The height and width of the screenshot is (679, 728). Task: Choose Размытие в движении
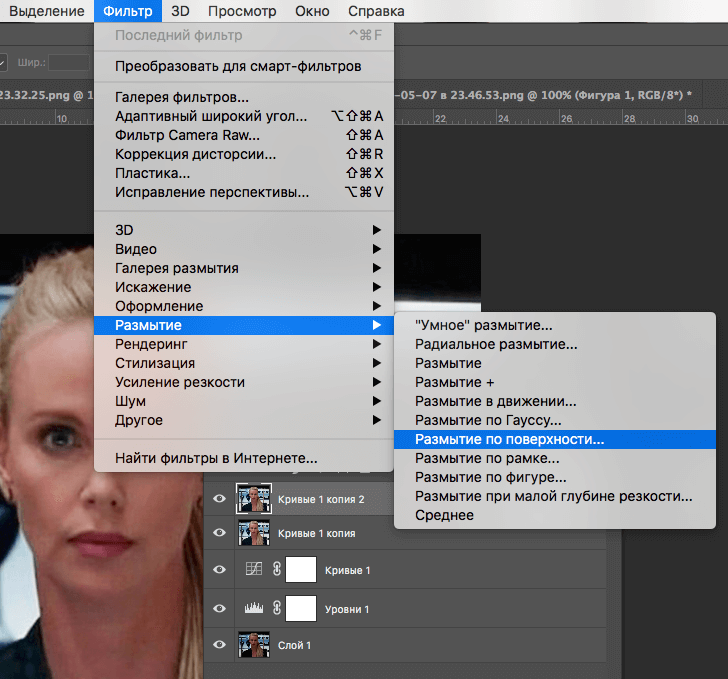click(555, 402)
